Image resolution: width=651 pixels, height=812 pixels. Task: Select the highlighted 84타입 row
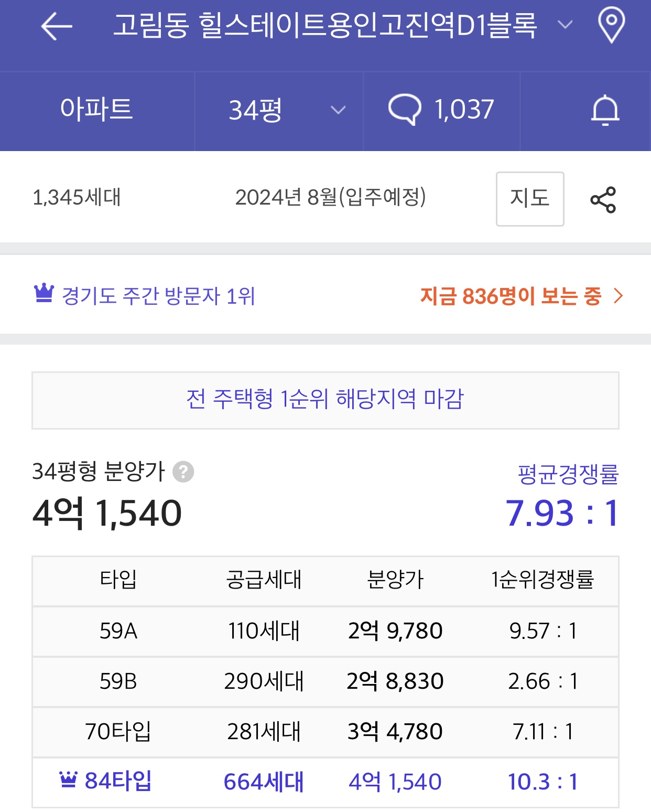(x=325, y=782)
